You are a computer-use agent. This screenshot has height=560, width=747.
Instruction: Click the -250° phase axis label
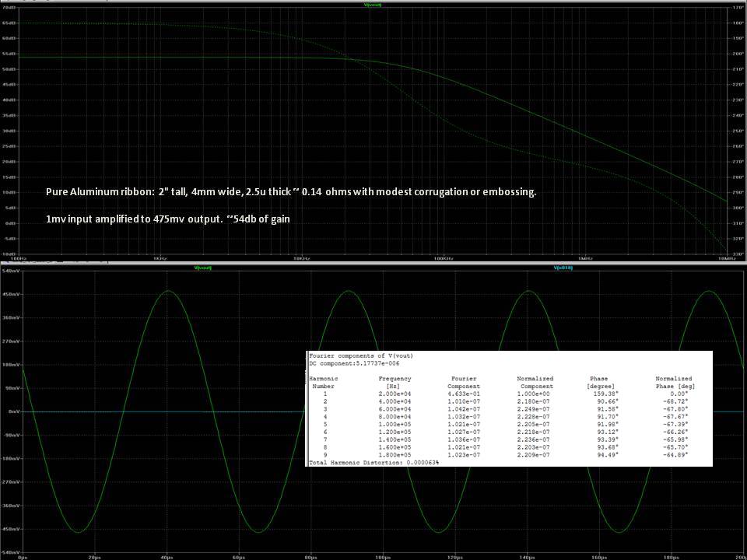[737, 131]
